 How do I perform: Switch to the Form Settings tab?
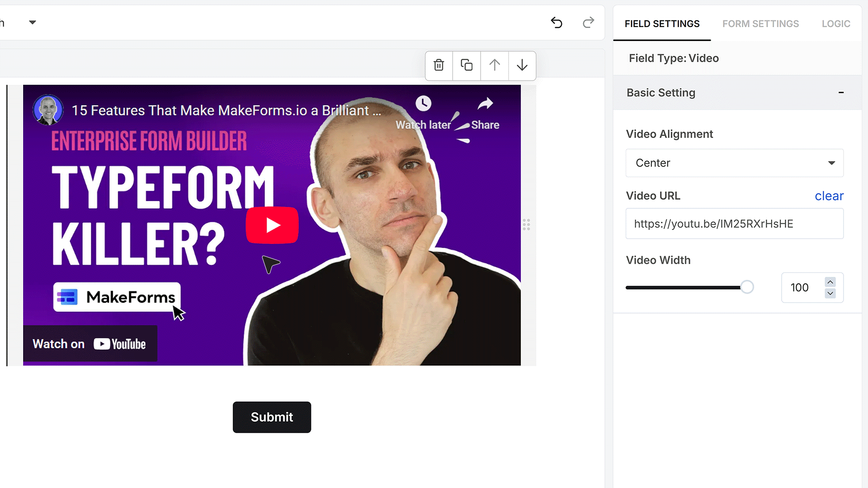(760, 24)
